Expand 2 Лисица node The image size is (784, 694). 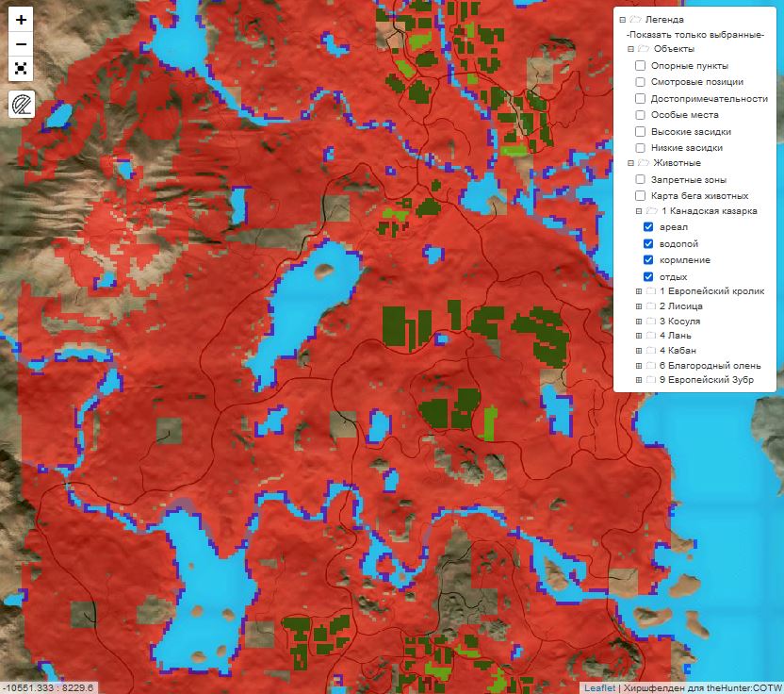pyautogui.click(x=639, y=306)
